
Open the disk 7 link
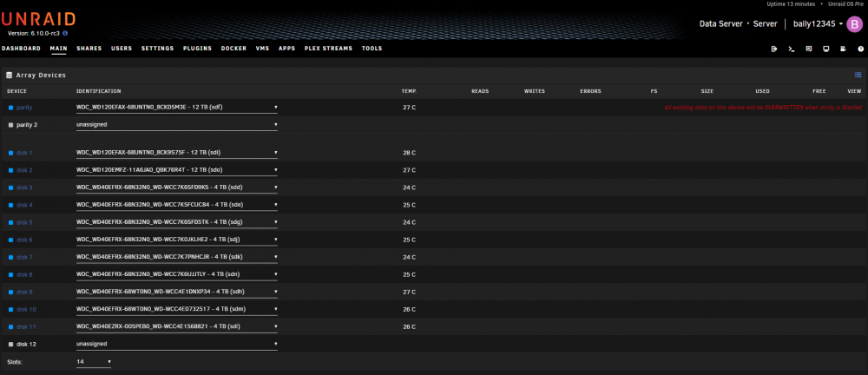[24, 257]
